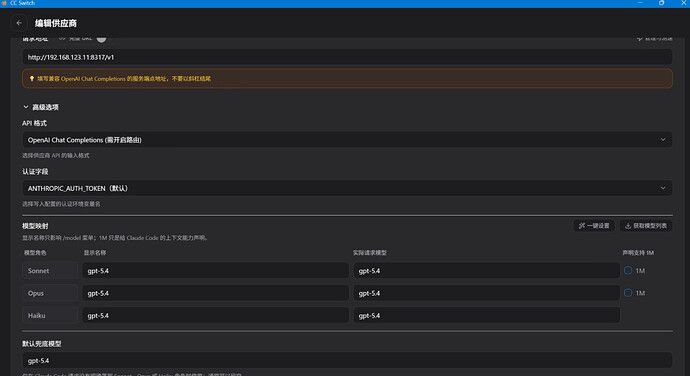Click the 默认兜底模型 label
Viewport: 690px width, 376px height.
pos(42,343)
